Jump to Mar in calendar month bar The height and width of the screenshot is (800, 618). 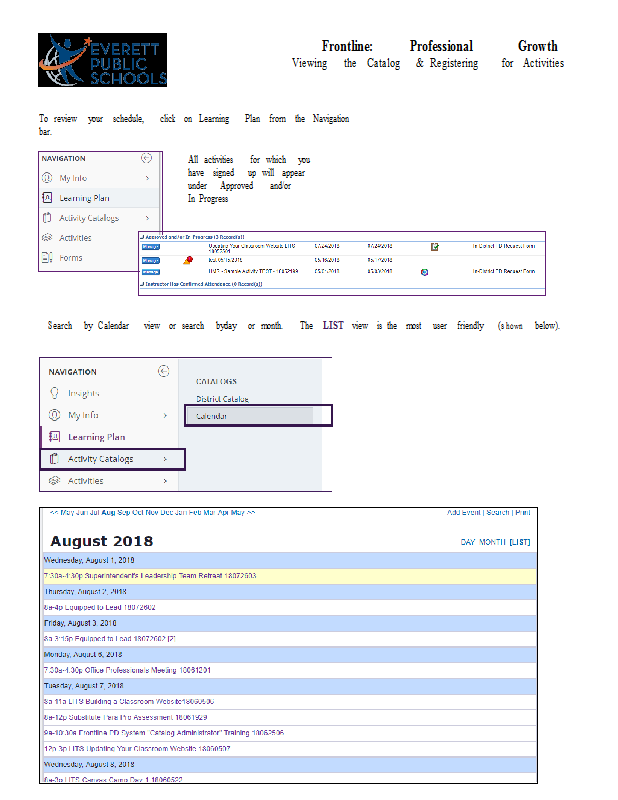coord(209,512)
